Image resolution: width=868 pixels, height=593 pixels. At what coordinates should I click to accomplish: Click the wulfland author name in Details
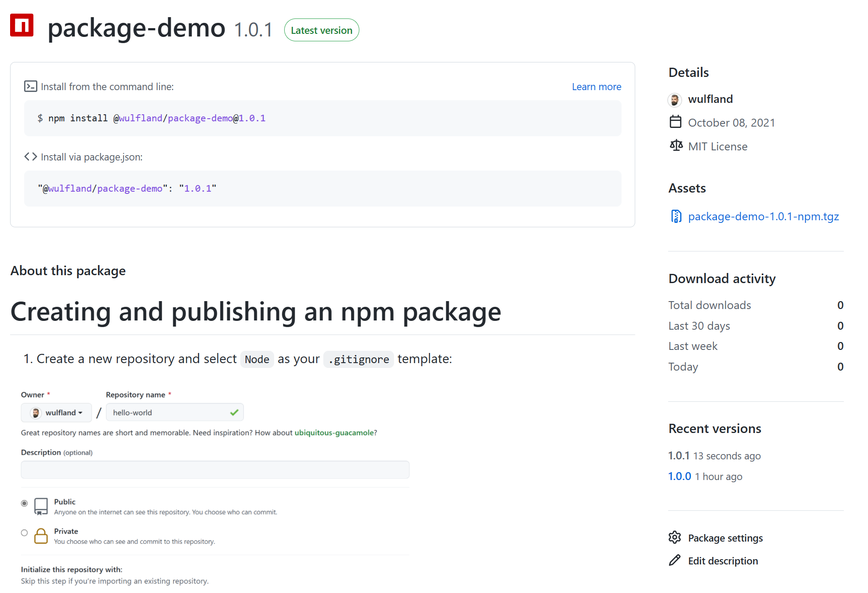(710, 99)
